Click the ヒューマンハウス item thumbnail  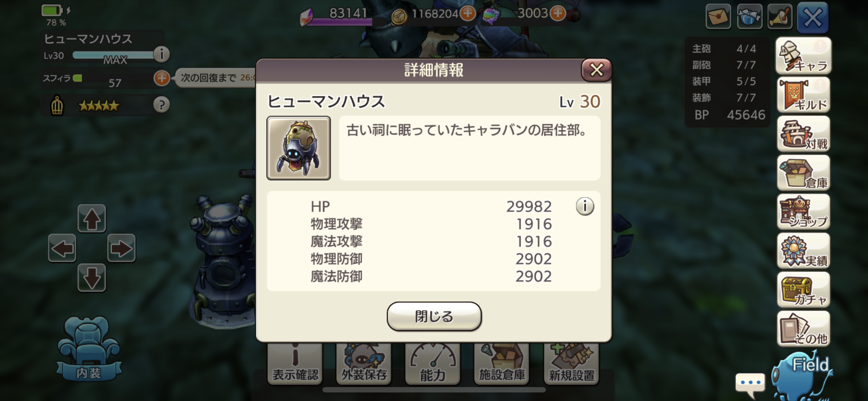point(299,148)
